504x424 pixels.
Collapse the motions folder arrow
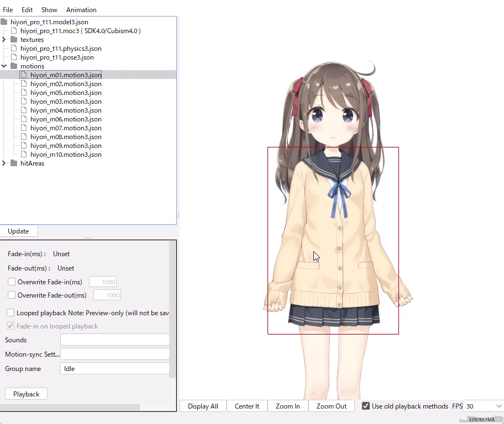[x=4, y=66]
